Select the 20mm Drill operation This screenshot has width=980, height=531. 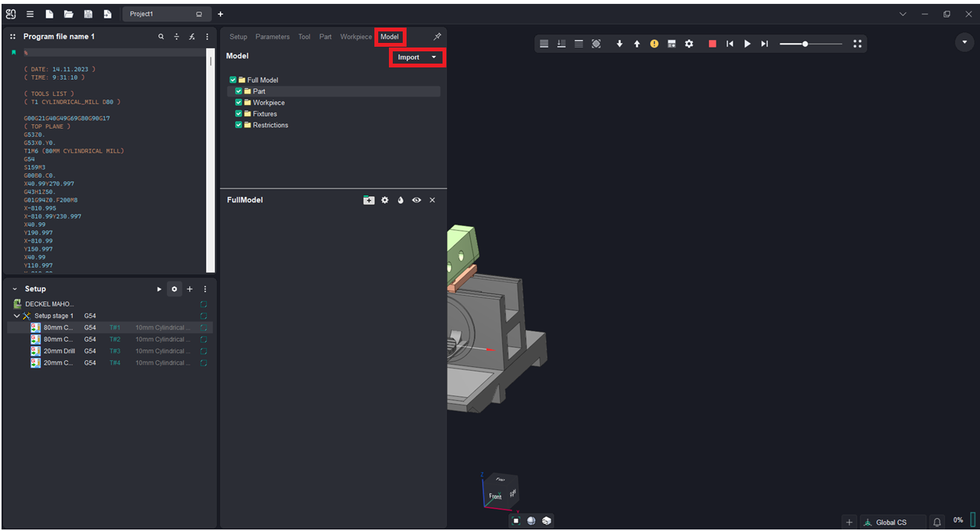(59, 351)
